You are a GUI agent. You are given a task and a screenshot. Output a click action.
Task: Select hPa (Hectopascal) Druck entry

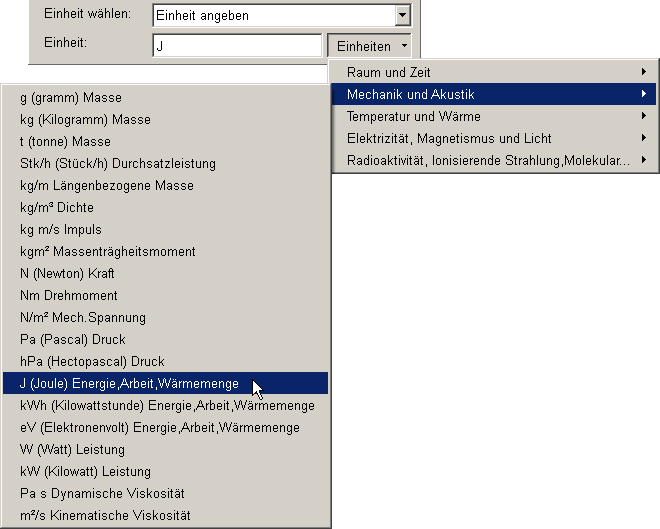pyautogui.click(x=165, y=362)
